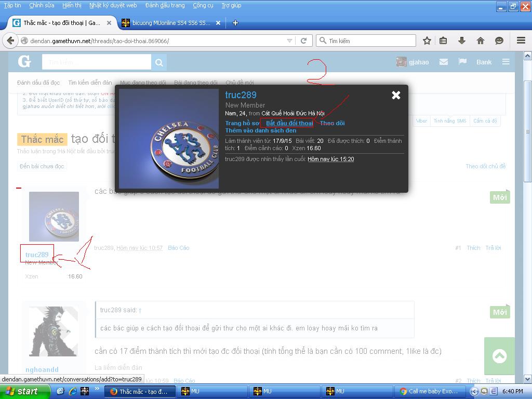Click the scrollbar down arrow
Screen dimensions: 532x399
tap(527, 379)
